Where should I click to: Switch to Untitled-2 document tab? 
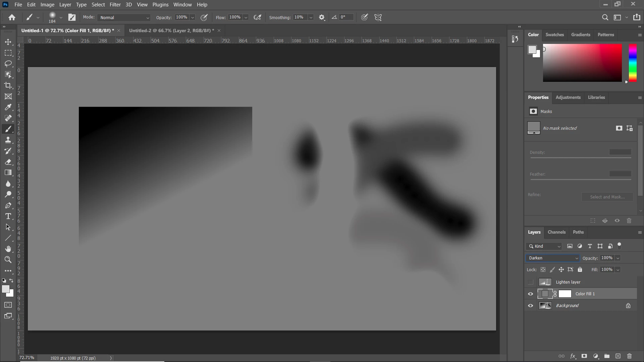171,31
